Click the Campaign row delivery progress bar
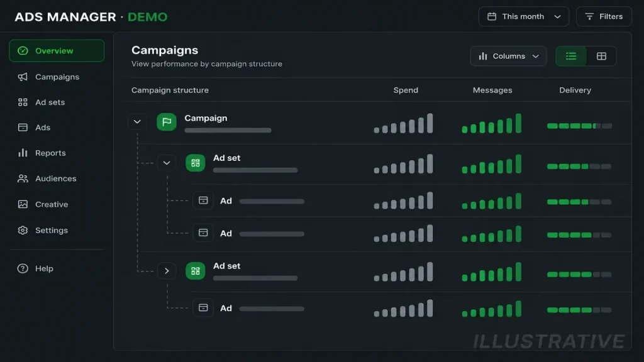 tap(579, 126)
